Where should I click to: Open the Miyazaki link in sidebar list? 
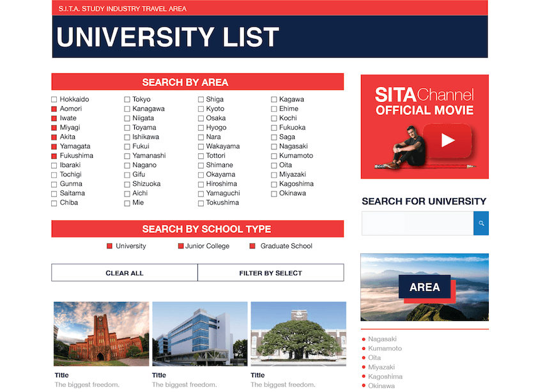[x=381, y=367]
